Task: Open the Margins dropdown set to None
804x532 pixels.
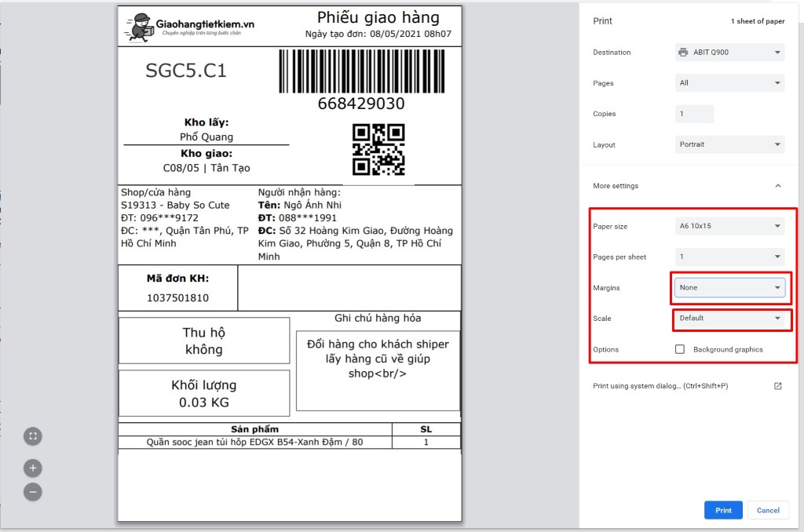Action: point(729,287)
